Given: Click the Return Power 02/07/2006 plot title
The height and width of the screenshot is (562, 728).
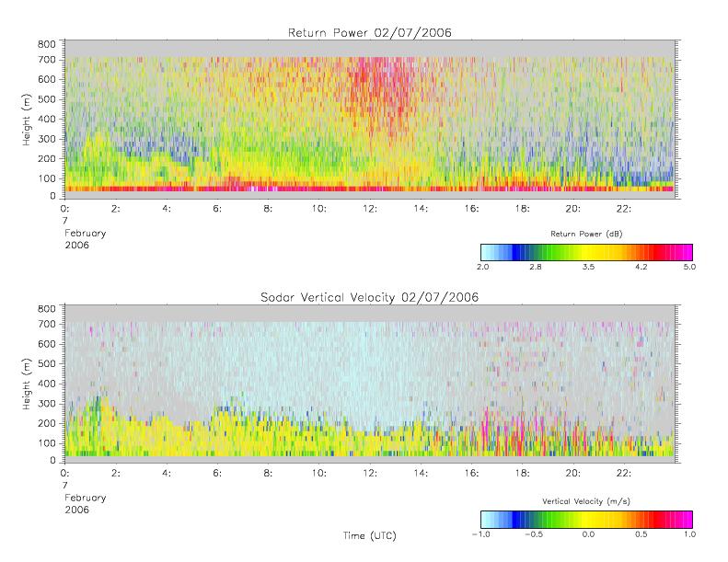Looking at the screenshot, I should [x=370, y=32].
